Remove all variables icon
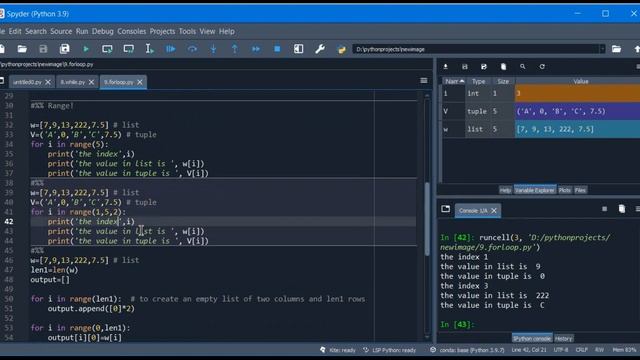 pos(503,67)
